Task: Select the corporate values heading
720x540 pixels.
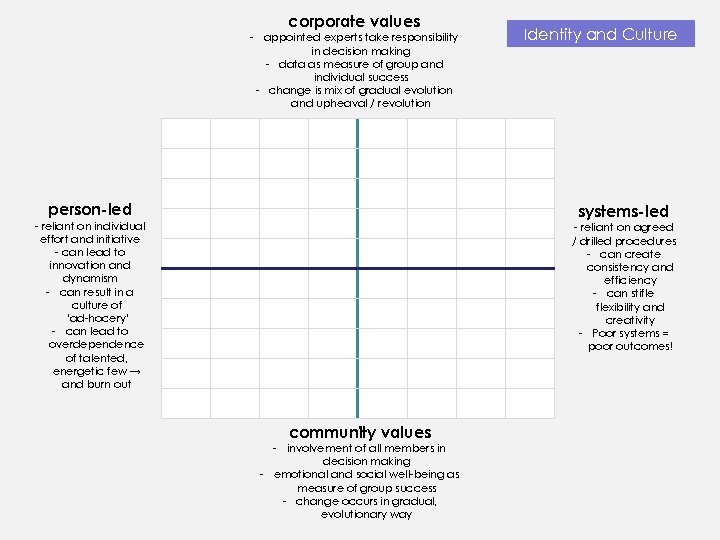Action: (x=354, y=21)
